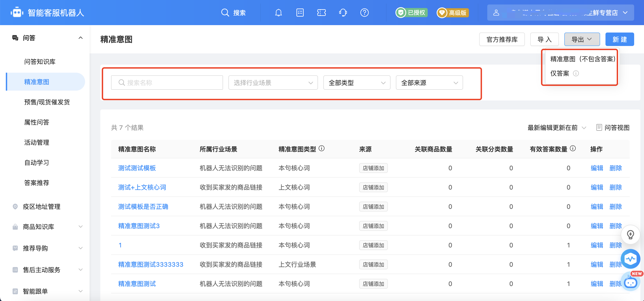
Task: Click the robot logo icon
Action: pos(17,12)
